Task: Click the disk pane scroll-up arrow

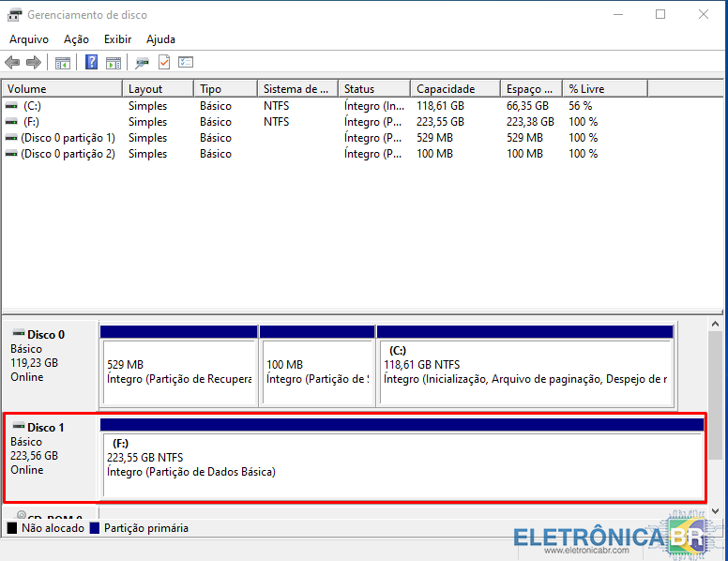Action: [x=716, y=324]
